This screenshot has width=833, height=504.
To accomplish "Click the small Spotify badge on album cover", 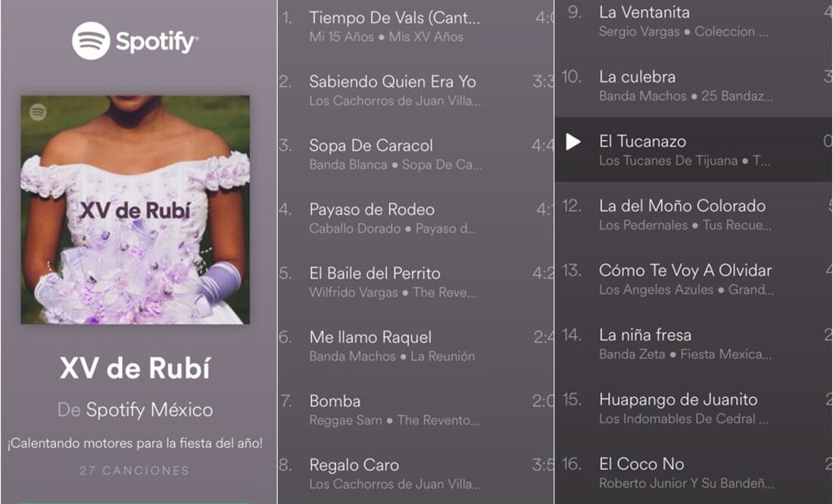I will coord(38,112).
